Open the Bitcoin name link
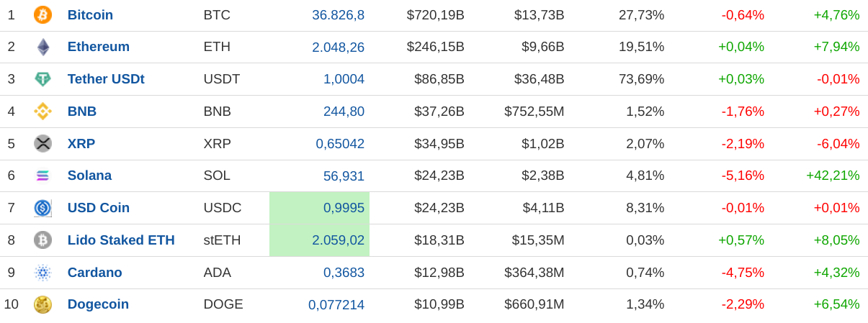The height and width of the screenshot is (323, 868). 90,15
